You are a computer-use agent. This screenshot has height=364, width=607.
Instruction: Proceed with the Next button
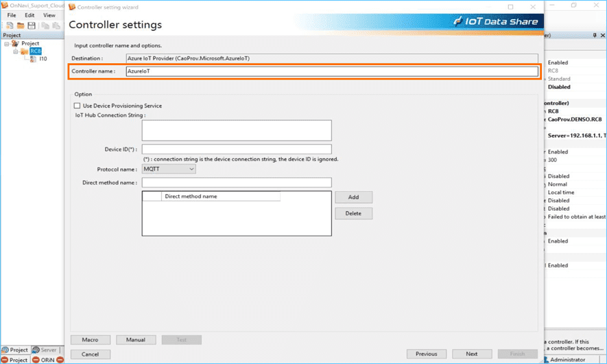(x=472, y=354)
